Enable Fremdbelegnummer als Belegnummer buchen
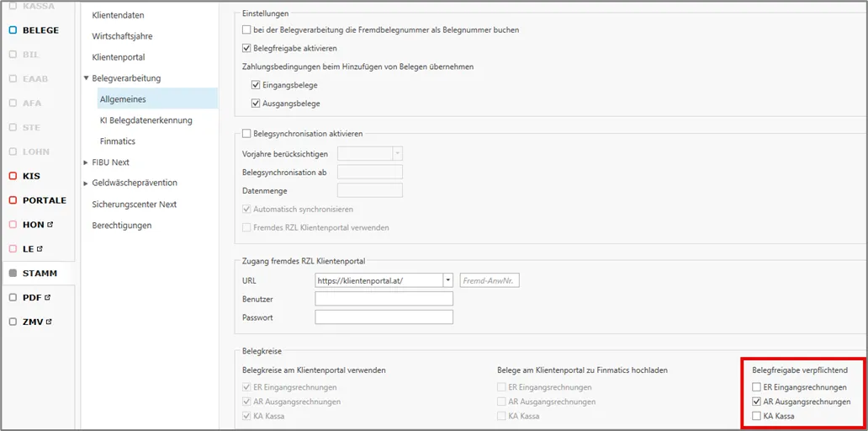Screen dimensions: 868x431 tap(247, 30)
